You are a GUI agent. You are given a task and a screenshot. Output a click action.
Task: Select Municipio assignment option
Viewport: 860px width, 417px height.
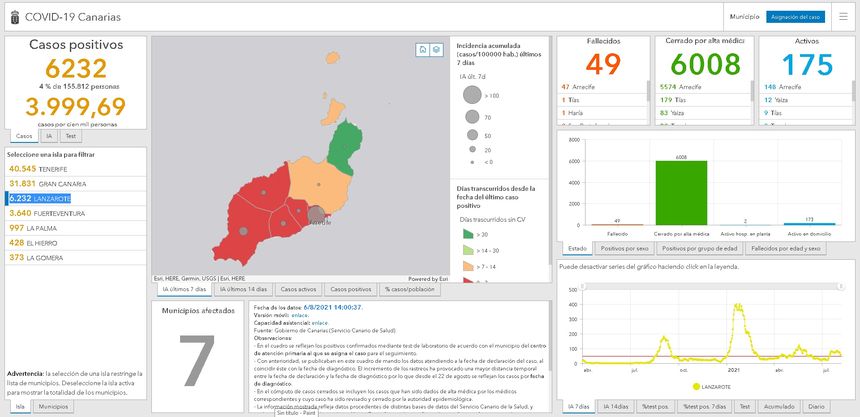click(x=744, y=17)
